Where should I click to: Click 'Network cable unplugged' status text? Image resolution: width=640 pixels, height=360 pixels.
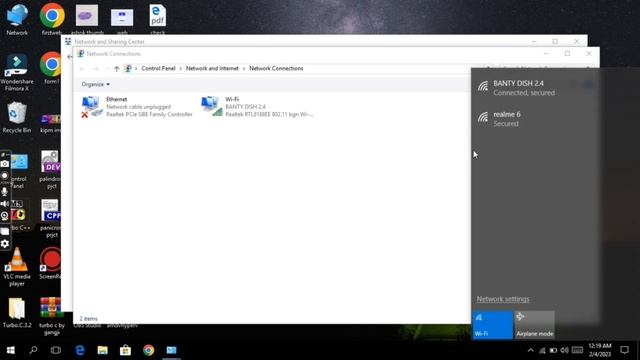click(x=138, y=107)
